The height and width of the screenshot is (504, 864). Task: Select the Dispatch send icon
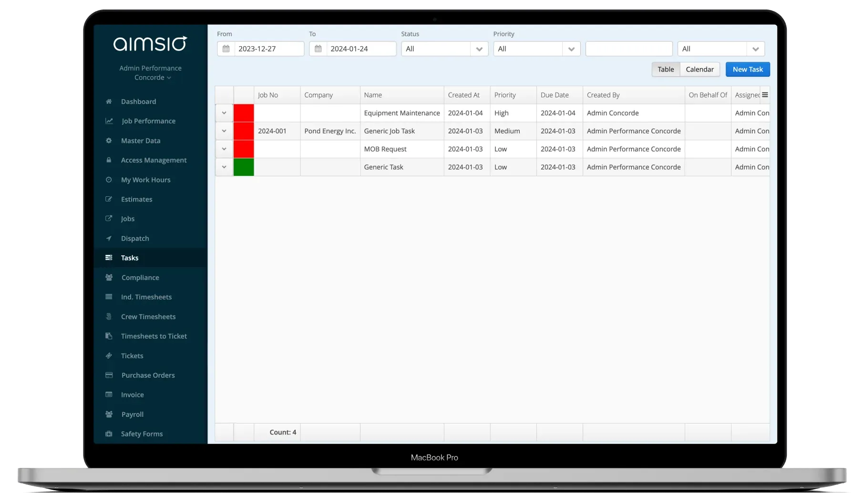(x=109, y=238)
